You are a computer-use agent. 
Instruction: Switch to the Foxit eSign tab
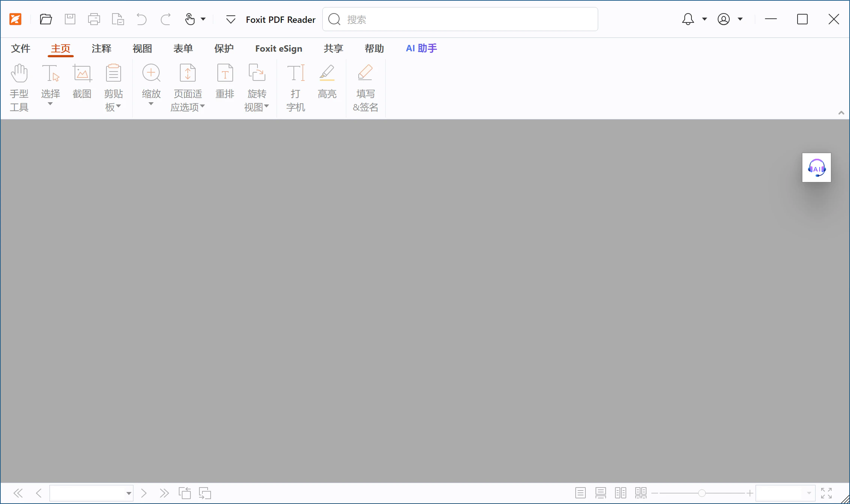point(279,48)
